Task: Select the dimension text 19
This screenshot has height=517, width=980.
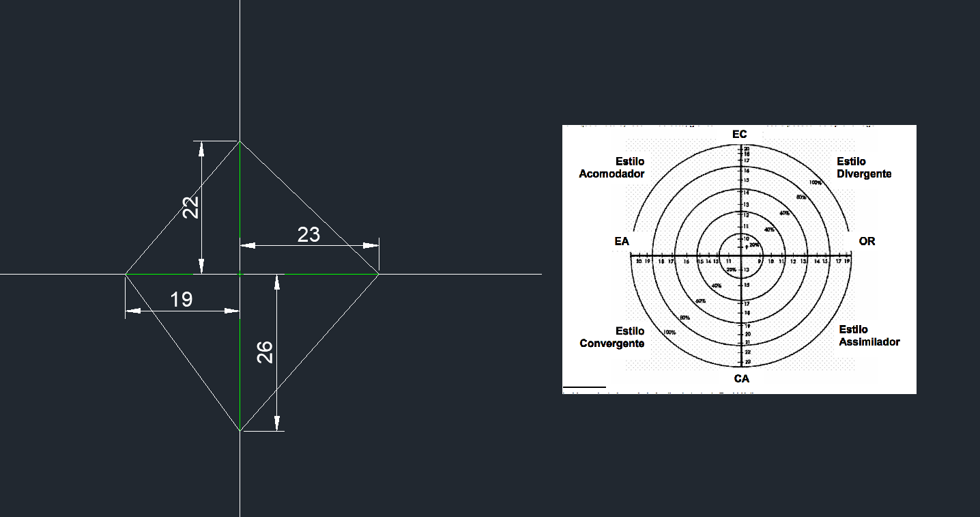Action: tap(181, 299)
